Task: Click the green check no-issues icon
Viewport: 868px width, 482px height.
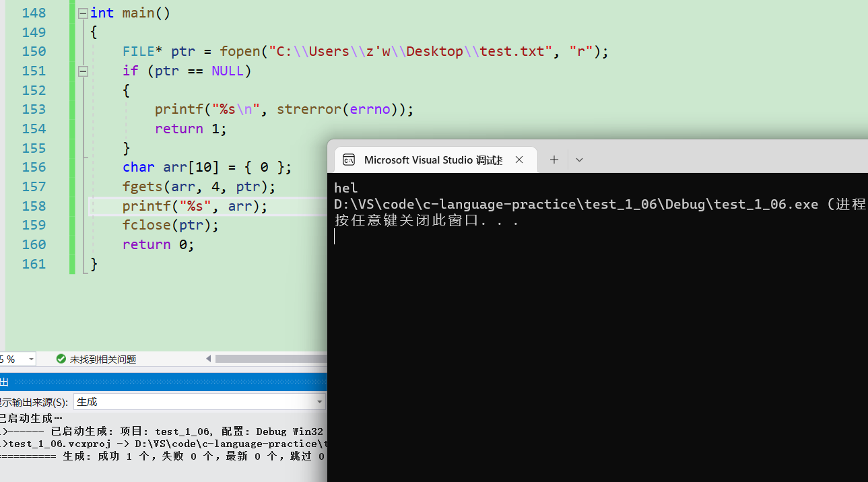Action: [61, 359]
